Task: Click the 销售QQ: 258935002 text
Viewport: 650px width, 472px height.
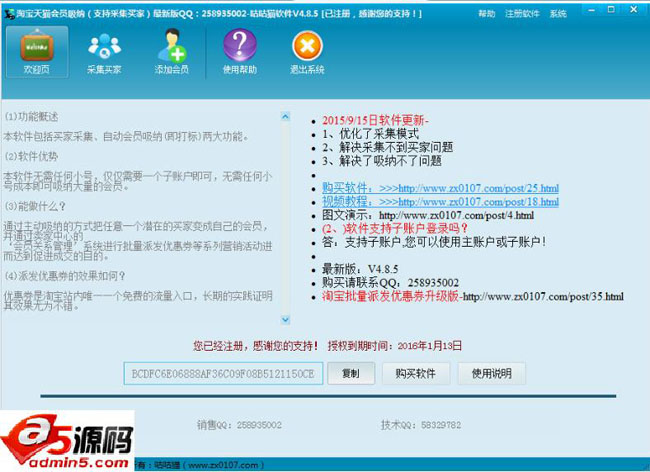Action: [239, 425]
